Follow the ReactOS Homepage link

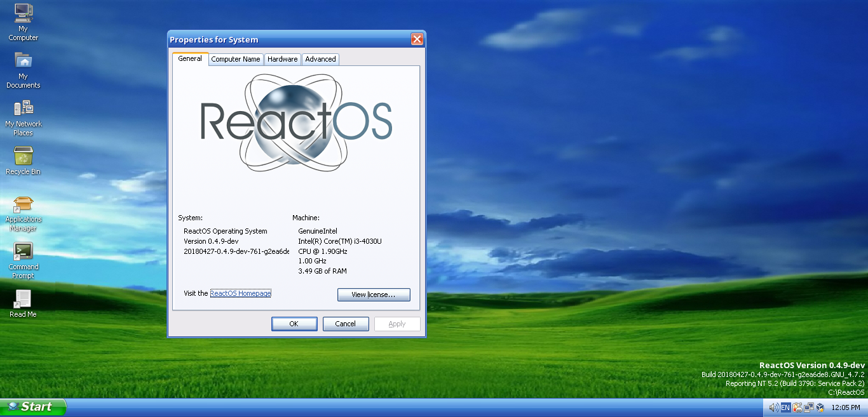241,293
